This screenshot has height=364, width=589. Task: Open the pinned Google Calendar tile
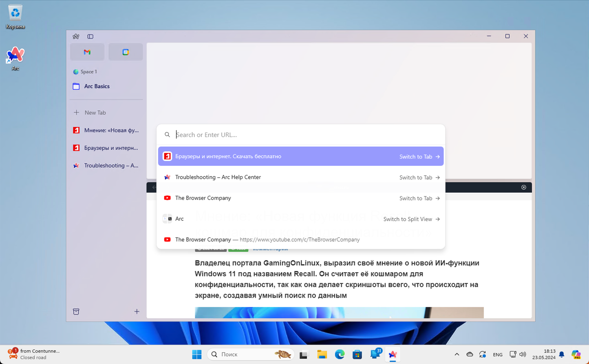coord(126,52)
